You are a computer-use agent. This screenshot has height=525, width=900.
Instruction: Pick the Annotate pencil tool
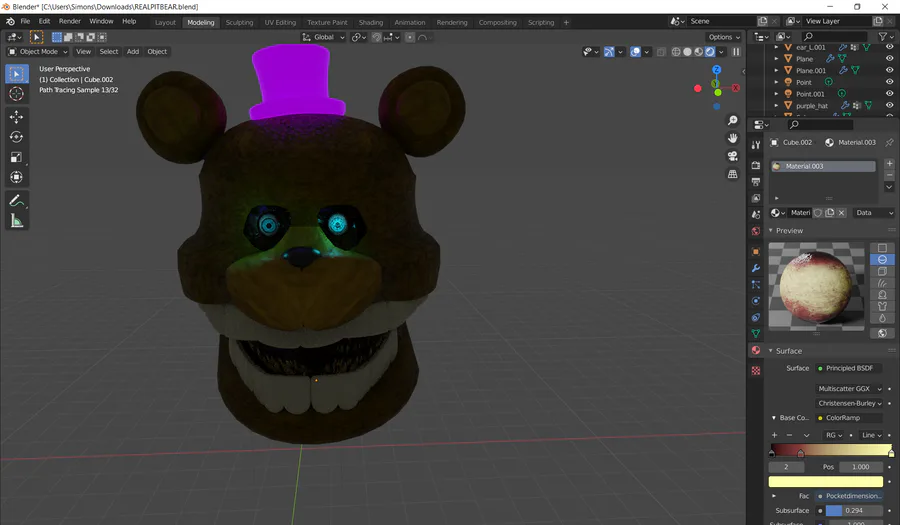(16, 201)
